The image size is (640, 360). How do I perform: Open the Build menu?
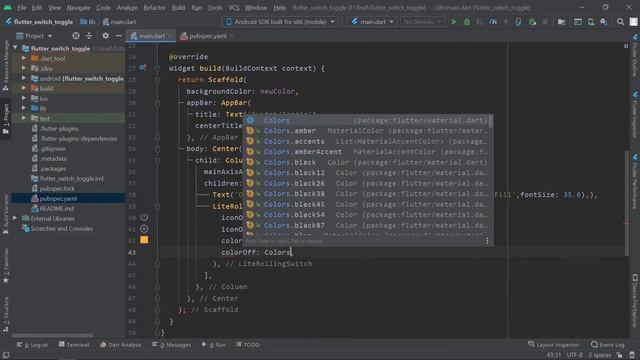178,8
